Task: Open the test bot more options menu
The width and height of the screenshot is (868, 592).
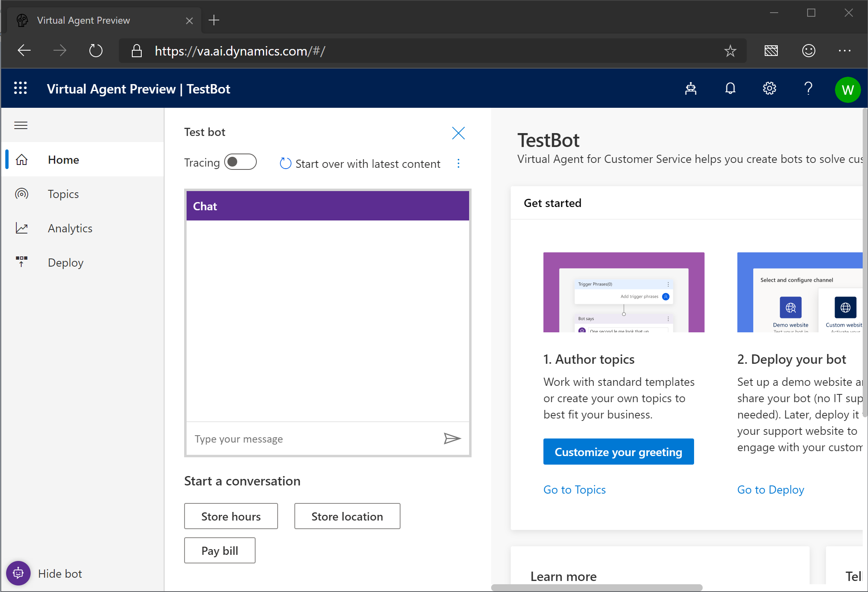Action: point(458,164)
